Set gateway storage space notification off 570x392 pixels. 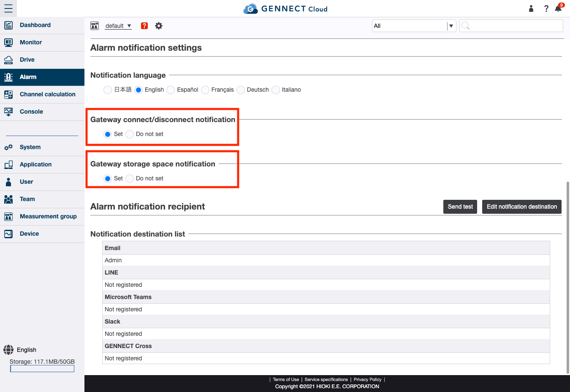[130, 178]
